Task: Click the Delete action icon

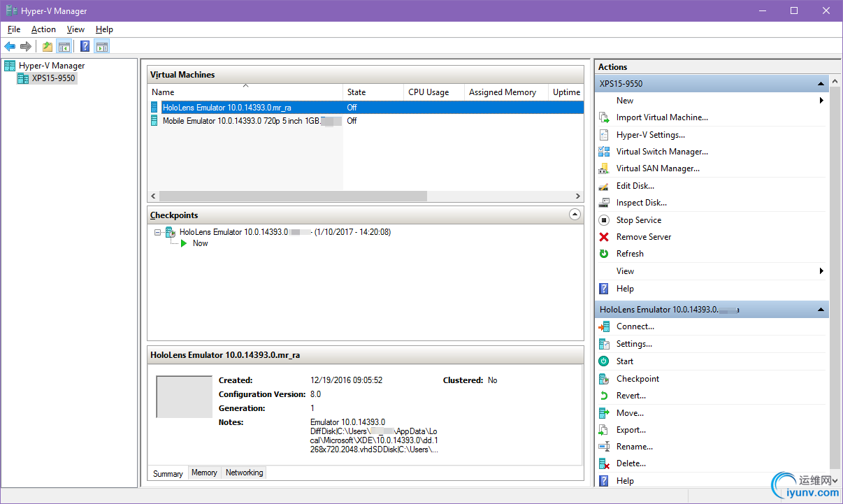Action: [x=604, y=463]
